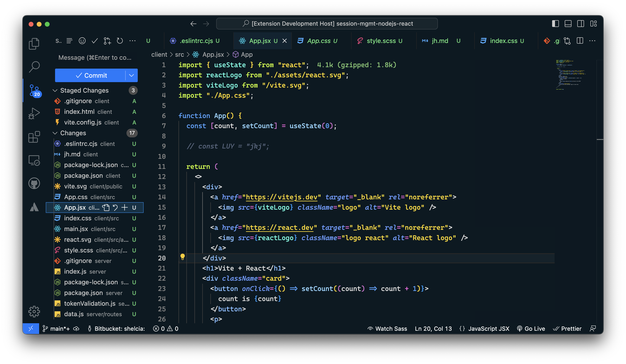Viewport: 626px width, 364px height.
Task: Collapse the Staged Changes section
Action: tap(55, 90)
